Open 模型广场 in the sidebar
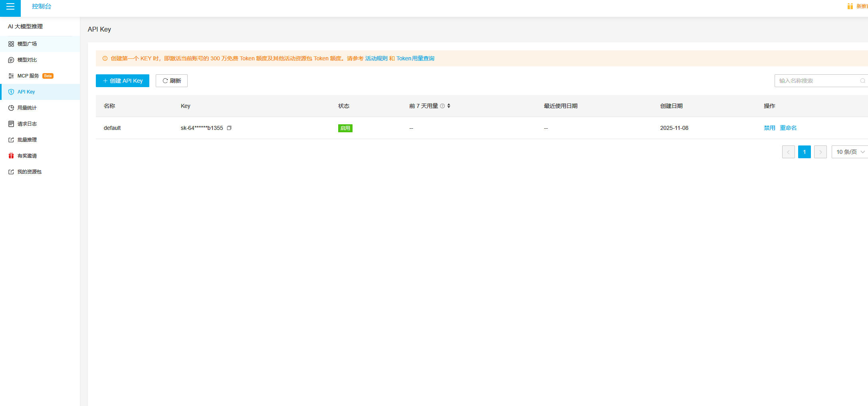Image resolution: width=868 pixels, height=406 pixels. point(40,44)
